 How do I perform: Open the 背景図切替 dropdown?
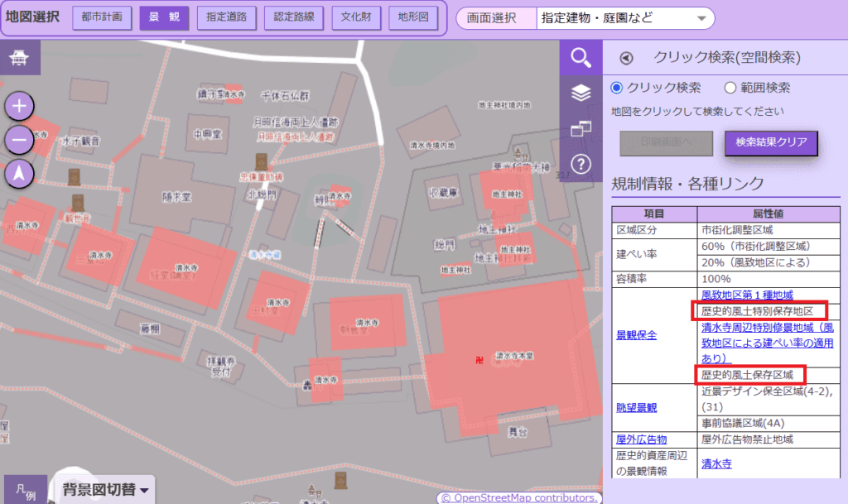point(106,489)
